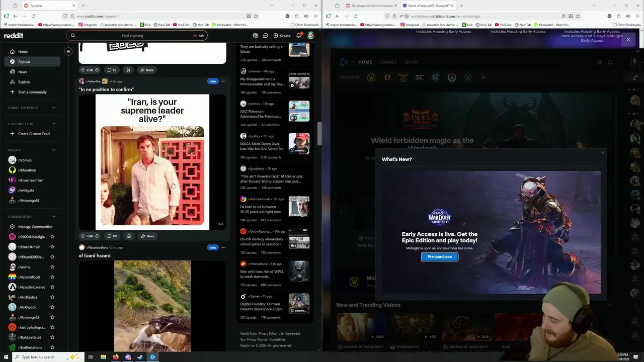Viewport: 644px width, 362px height.
Task: Join r/AbsoluteUnits community
Action: (x=213, y=247)
